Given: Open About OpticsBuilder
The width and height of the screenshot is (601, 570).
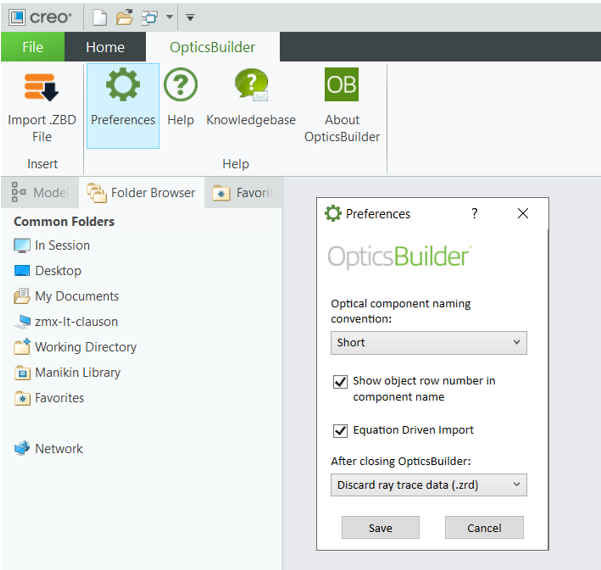Looking at the screenshot, I should click(x=342, y=105).
